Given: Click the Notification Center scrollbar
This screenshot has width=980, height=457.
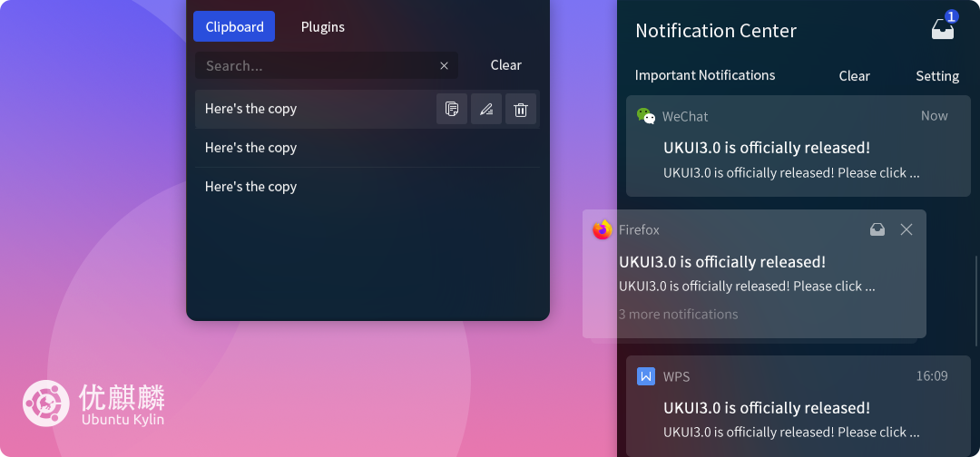Looking at the screenshot, I should click(976, 301).
